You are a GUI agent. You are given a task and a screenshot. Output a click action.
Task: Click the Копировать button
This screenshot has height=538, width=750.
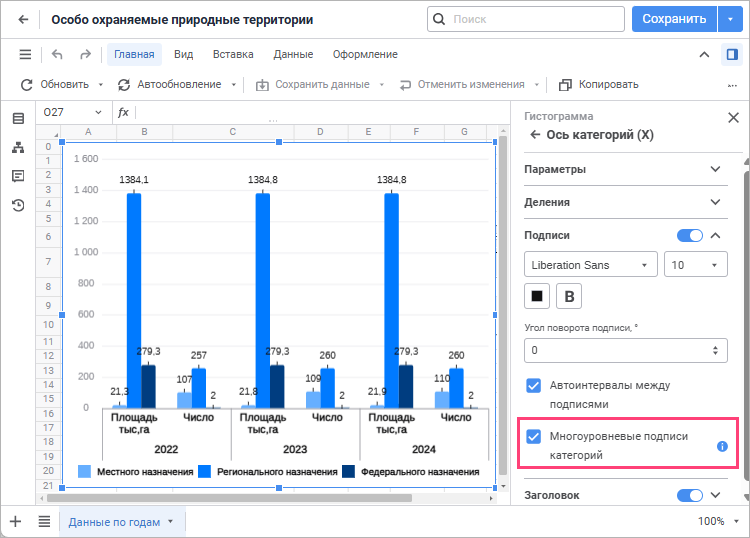tap(598, 85)
